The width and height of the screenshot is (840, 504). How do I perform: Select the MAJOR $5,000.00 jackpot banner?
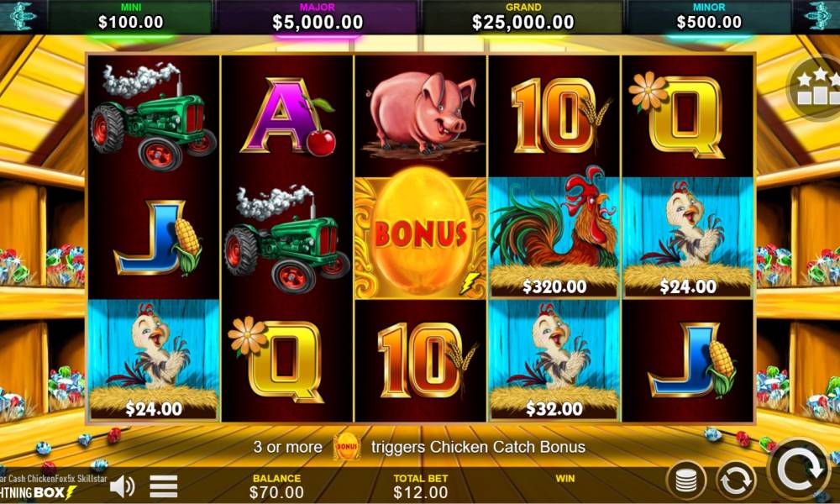tap(318, 17)
